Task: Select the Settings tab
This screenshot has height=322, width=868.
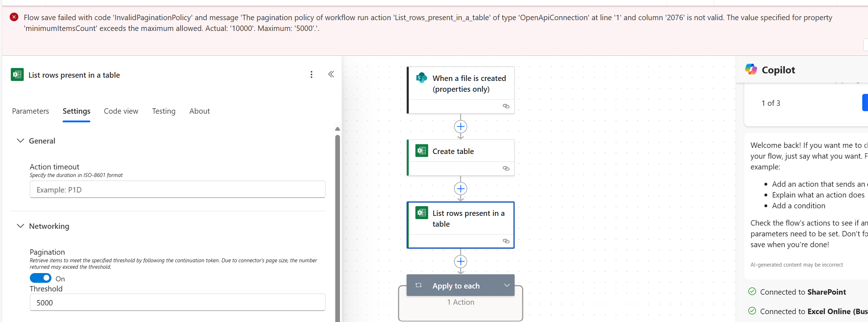Action: pyautogui.click(x=76, y=111)
